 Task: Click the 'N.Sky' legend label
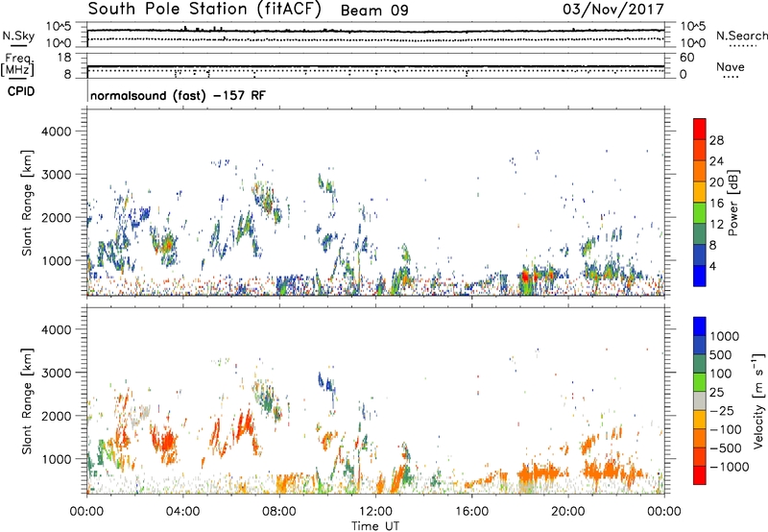click(18, 36)
